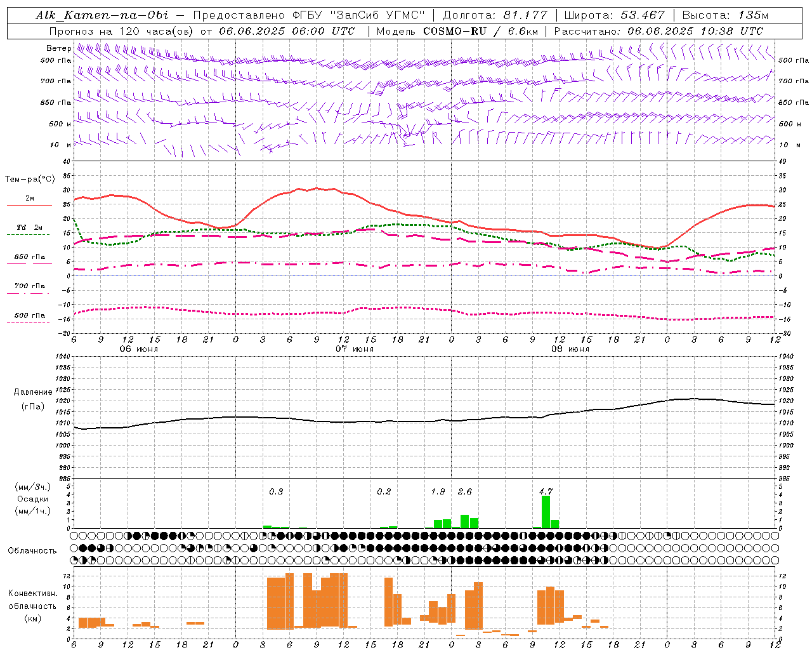This screenshot has width=812, height=650.
Task: Click the latitude value Широта: 53.467
Action: [614, 15]
